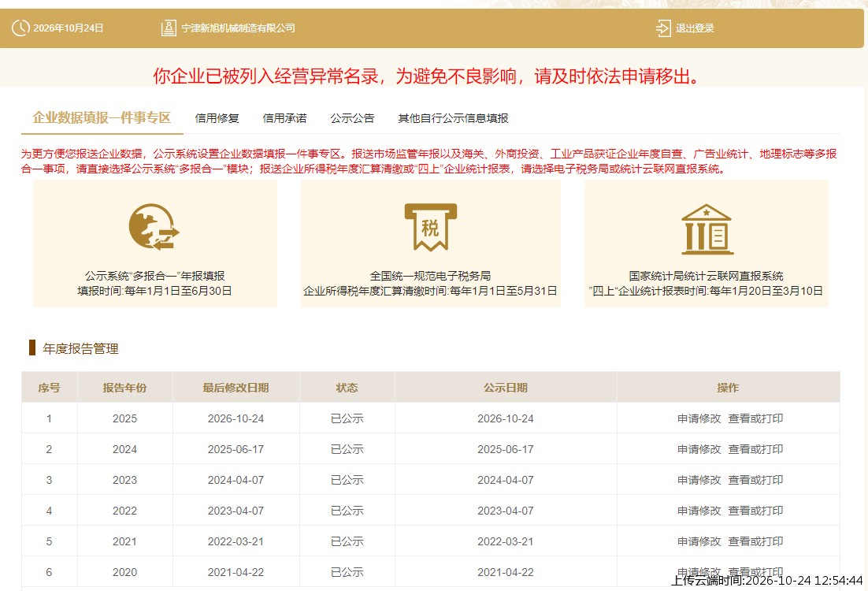Click report year cell 2021
Screen dimensions: 868x591
click(124, 541)
